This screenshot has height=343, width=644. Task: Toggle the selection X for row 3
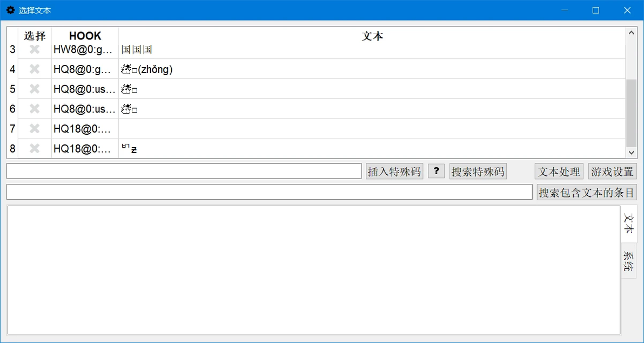click(x=35, y=49)
